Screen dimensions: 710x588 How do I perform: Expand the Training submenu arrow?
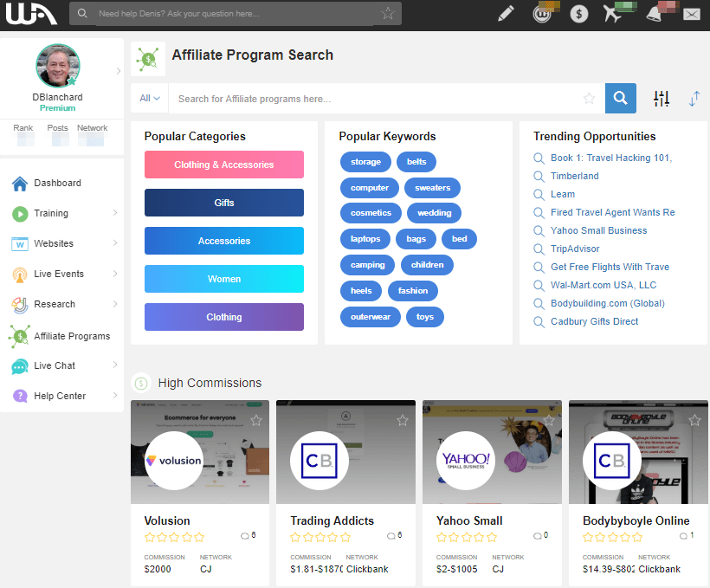point(115,213)
